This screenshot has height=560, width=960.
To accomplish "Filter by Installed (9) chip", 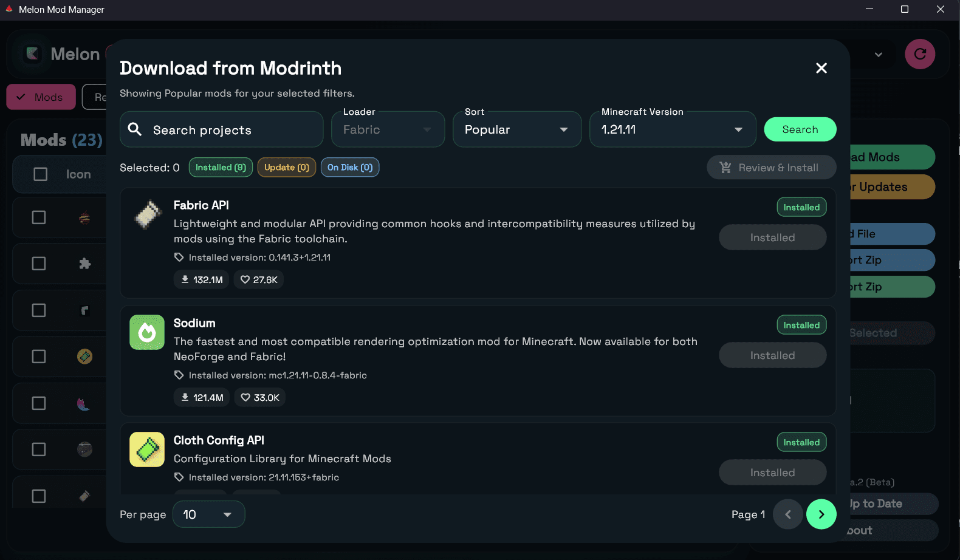I will pyautogui.click(x=221, y=168).
